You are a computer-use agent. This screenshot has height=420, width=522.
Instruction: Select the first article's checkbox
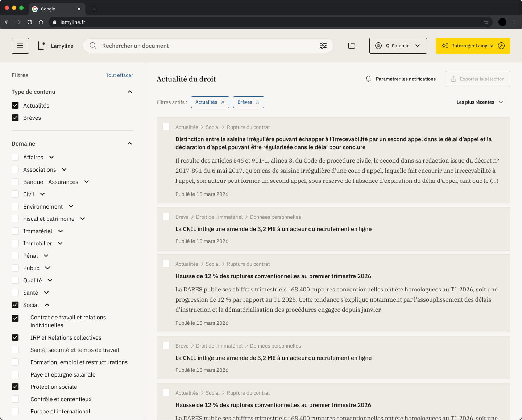166,127
